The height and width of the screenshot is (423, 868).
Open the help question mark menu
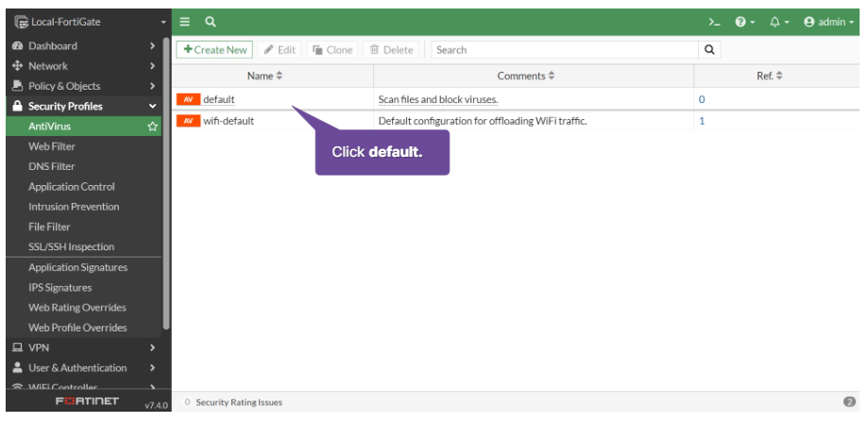pyautogui.click(x=744, y=22)
